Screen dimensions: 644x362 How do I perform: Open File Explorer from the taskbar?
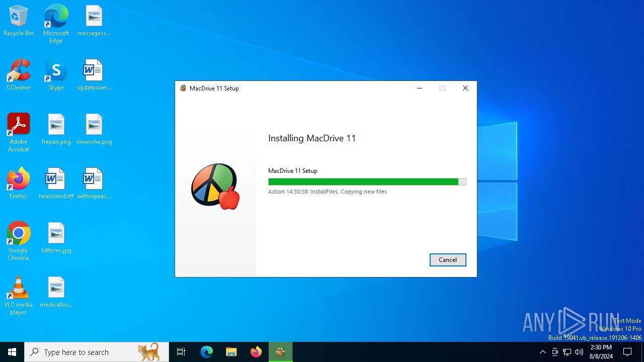231,352
